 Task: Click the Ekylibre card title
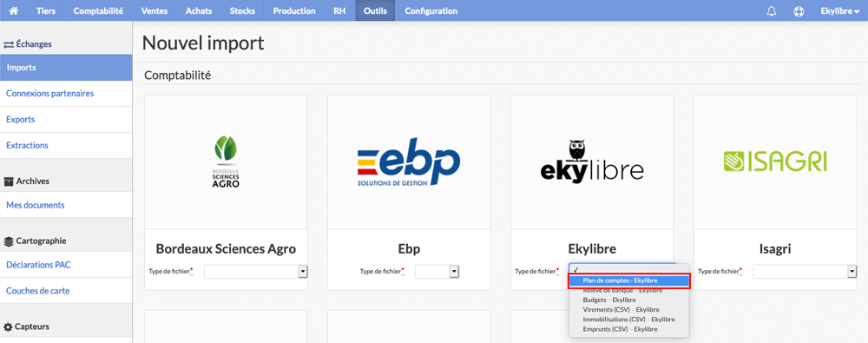pos(592,249)
